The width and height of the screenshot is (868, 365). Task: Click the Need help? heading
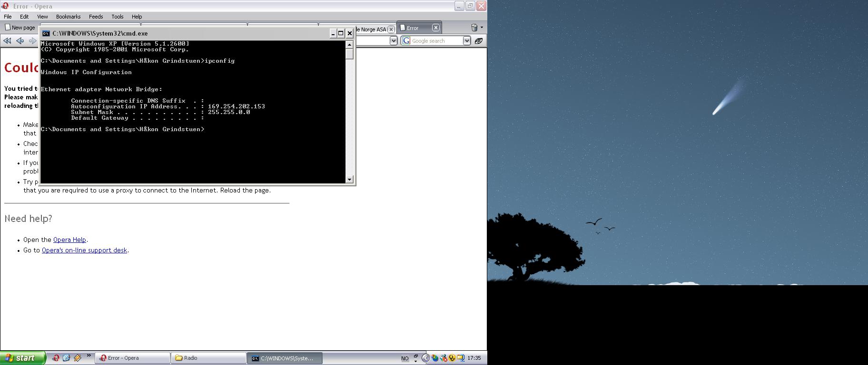[x=28, y=219]
